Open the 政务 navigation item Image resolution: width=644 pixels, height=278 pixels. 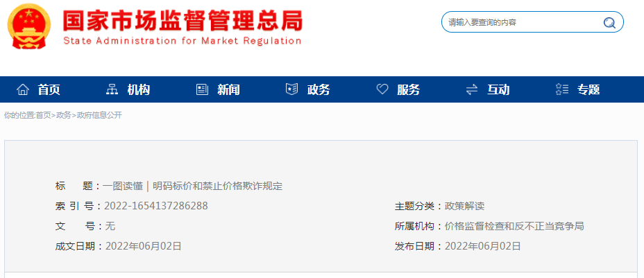(319, 89)
